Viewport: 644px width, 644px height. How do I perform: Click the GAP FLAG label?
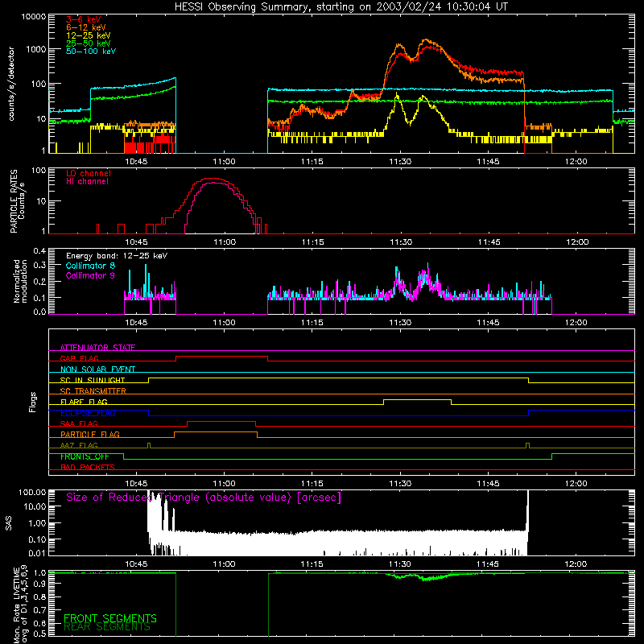[x=79, y=358]
